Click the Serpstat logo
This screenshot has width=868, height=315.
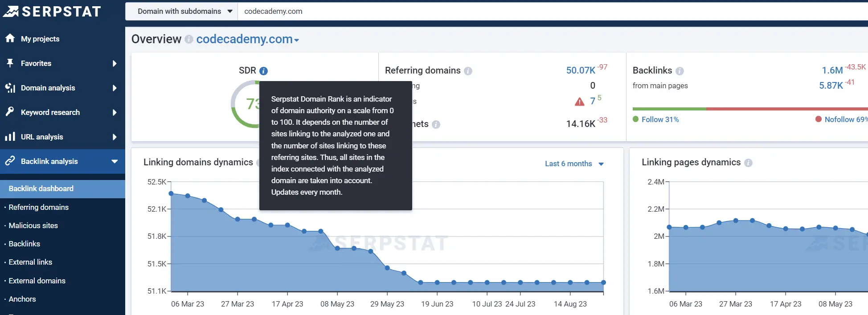coord(52,11)
